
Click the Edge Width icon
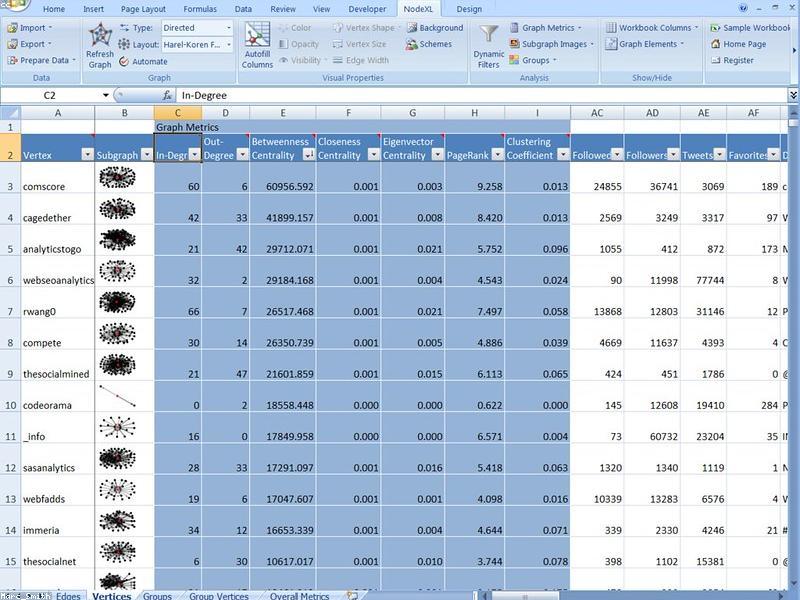click(338, 60)
